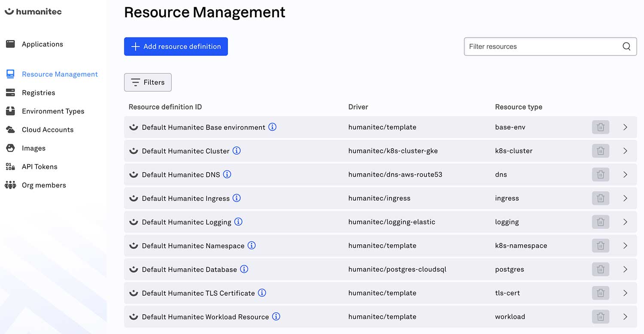Show info for Default Humanitec DNS
Viewport: 644px width, 334px height.
[227, 174]
